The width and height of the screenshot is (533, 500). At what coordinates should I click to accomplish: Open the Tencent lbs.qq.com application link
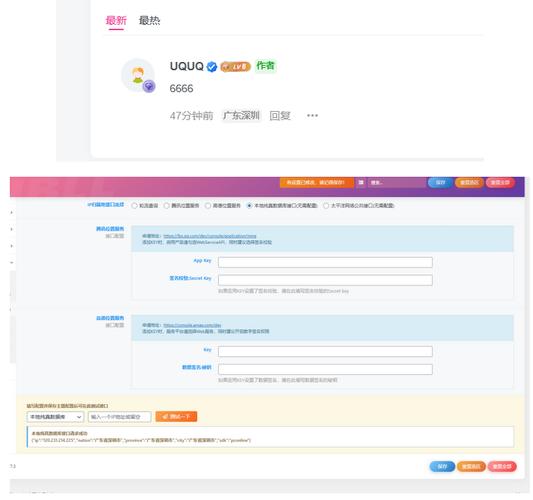(210, 236)
